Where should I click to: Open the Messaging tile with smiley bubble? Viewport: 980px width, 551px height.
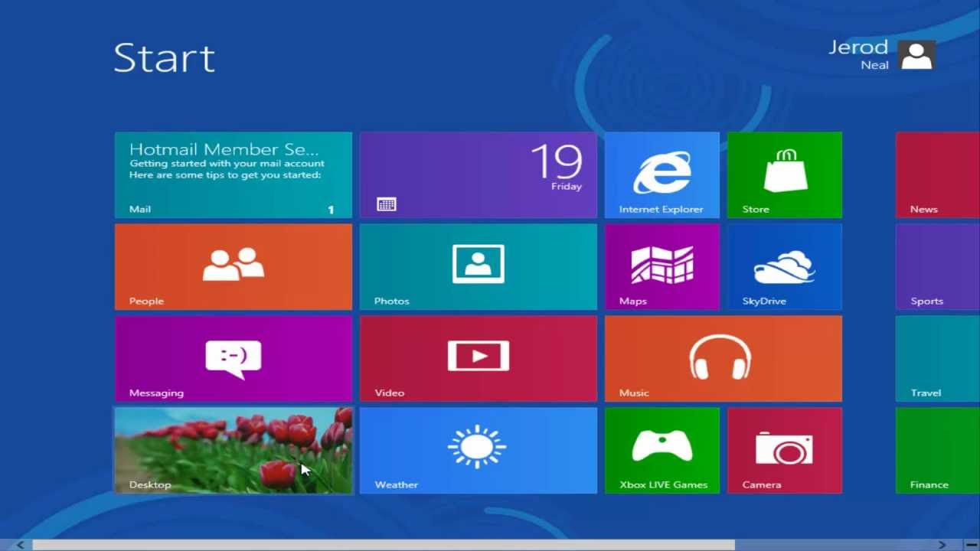(234, 359)
